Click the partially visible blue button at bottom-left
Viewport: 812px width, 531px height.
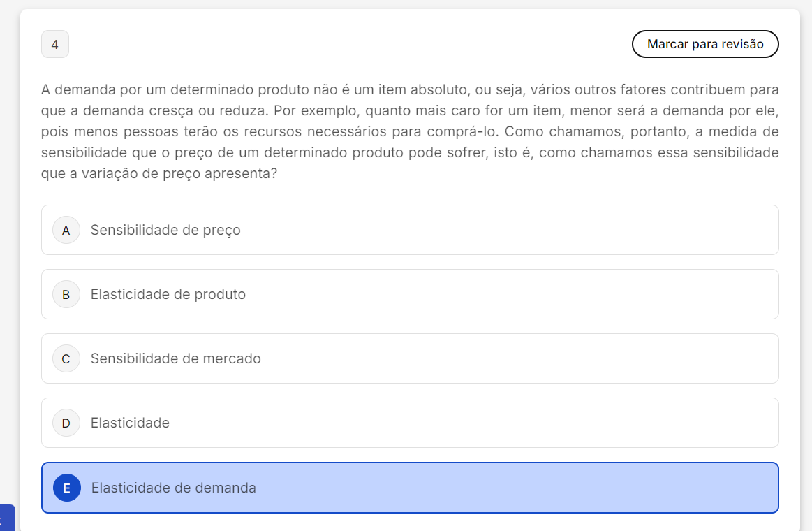[x=6, y=518]
